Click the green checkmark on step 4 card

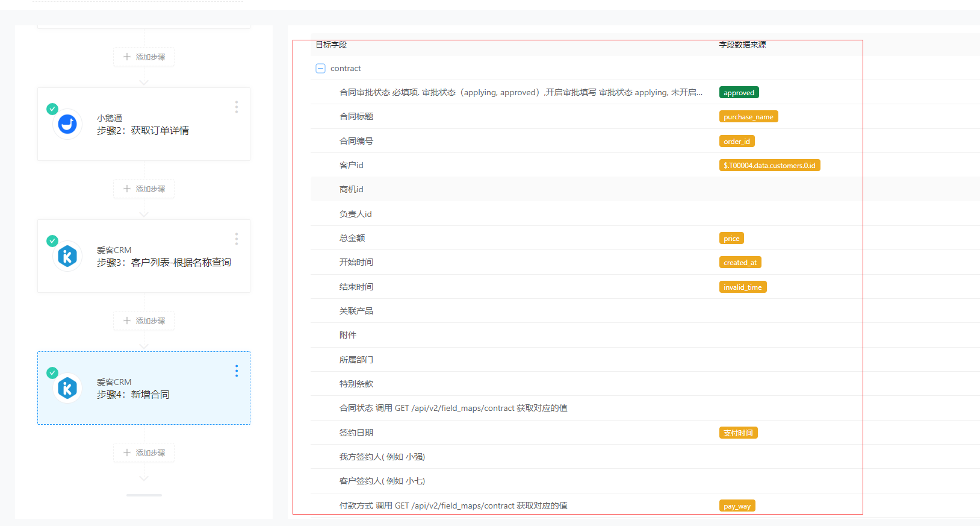(52, 373)
